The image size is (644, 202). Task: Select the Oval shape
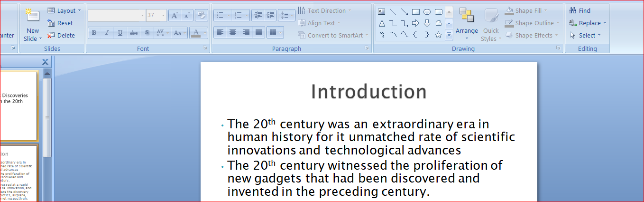click(427, 11)
